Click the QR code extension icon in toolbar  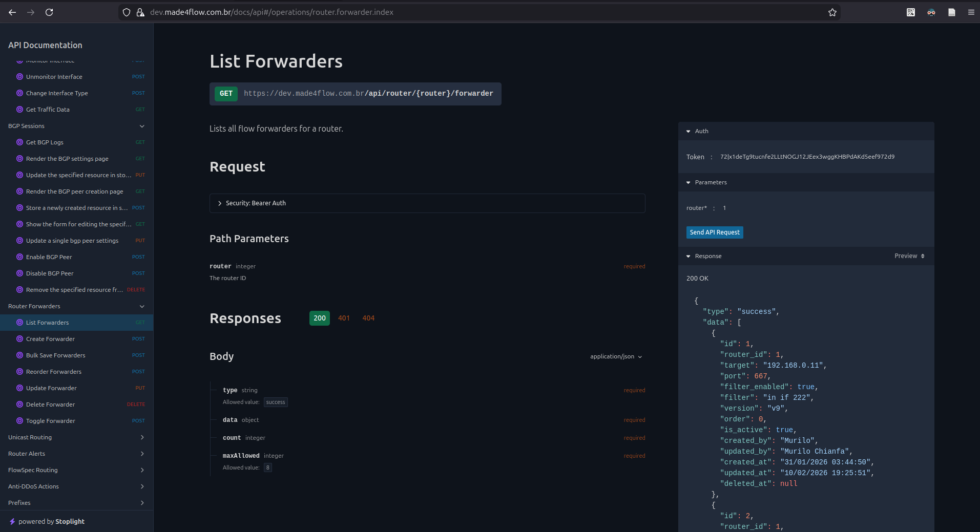click(910, 12)
